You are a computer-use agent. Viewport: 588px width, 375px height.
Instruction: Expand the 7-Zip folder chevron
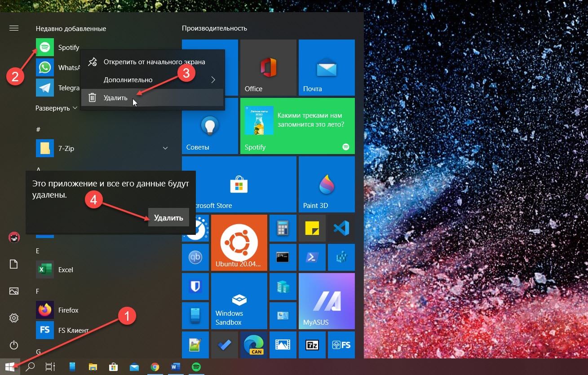point(165,148)
